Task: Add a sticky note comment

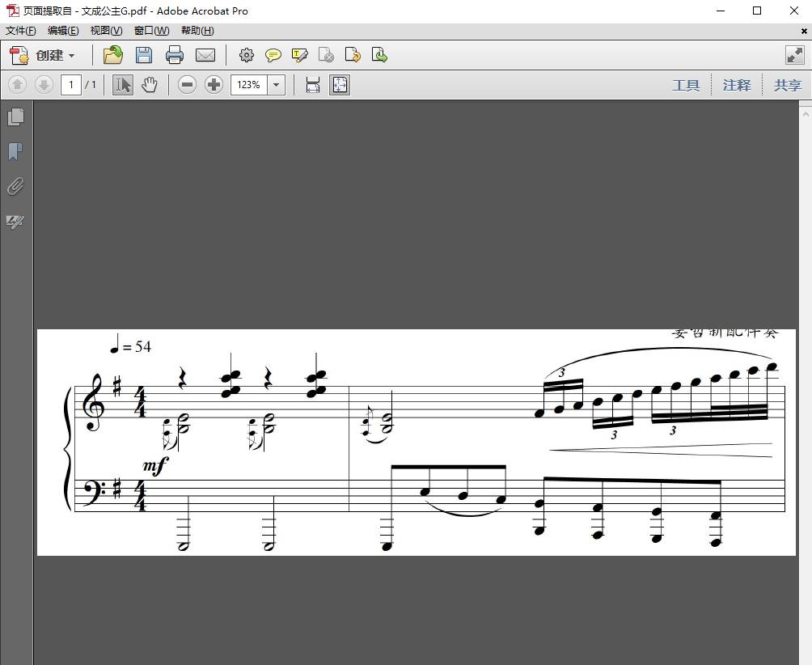Action: point(273,55)
